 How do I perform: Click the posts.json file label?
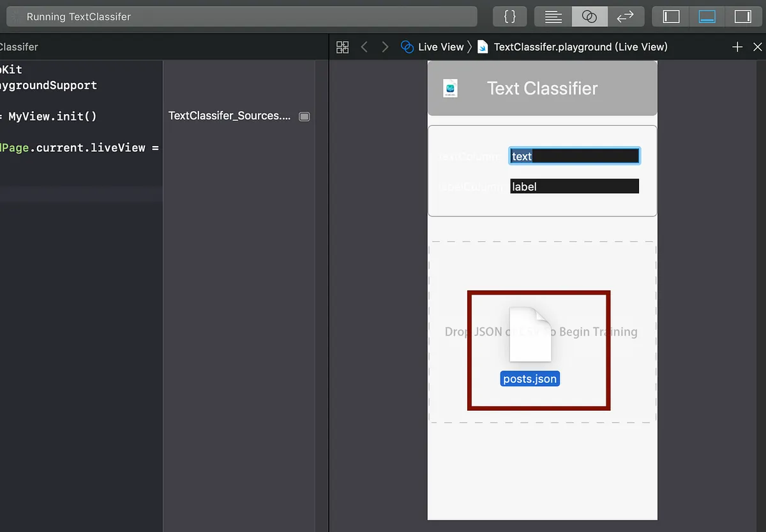click(x=529, y=378)
